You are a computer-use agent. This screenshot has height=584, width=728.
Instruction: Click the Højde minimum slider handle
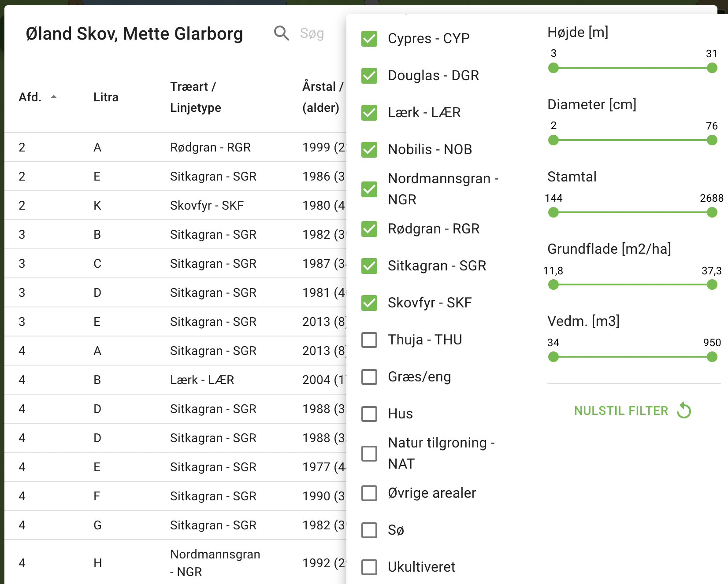pos(553,68)
